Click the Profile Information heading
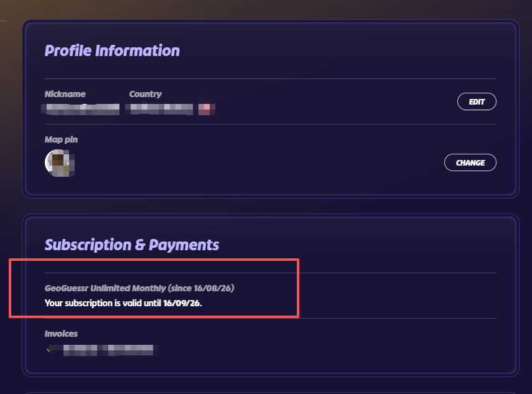Image resolution: width=532 pixels, height=394 pixels. coord(112,50)
